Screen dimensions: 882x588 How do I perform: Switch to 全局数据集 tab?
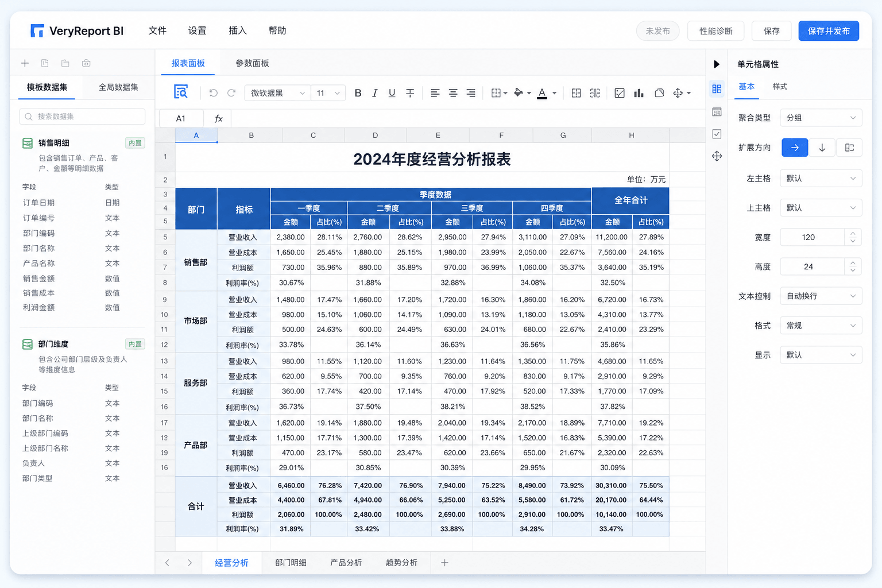coord(118,87)
